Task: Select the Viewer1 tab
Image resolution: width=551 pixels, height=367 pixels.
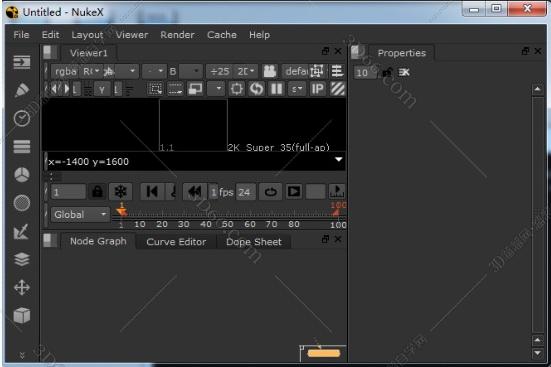Action: 89,53
